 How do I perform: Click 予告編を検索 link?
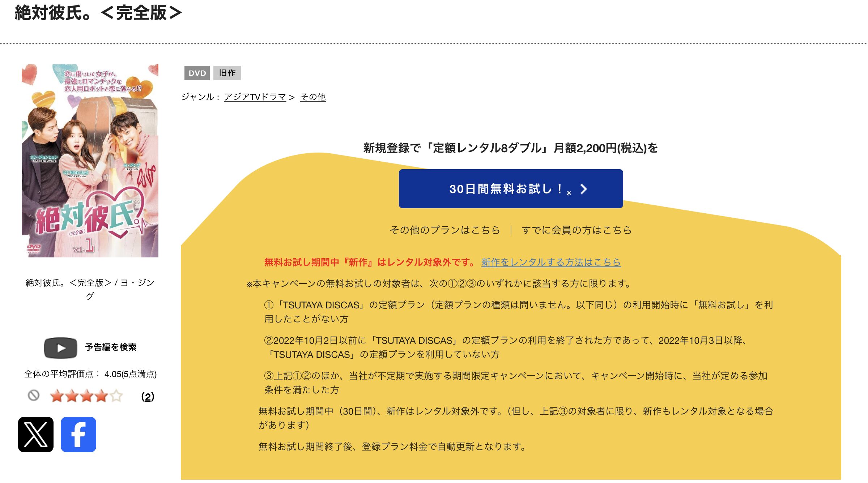[x=111, y=347]
